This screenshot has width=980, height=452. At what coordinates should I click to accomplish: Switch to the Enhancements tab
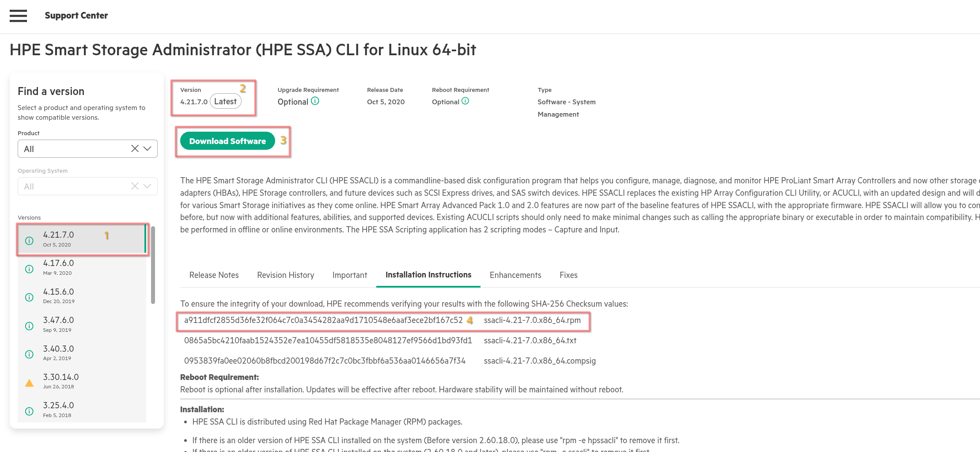click(515, 275)
